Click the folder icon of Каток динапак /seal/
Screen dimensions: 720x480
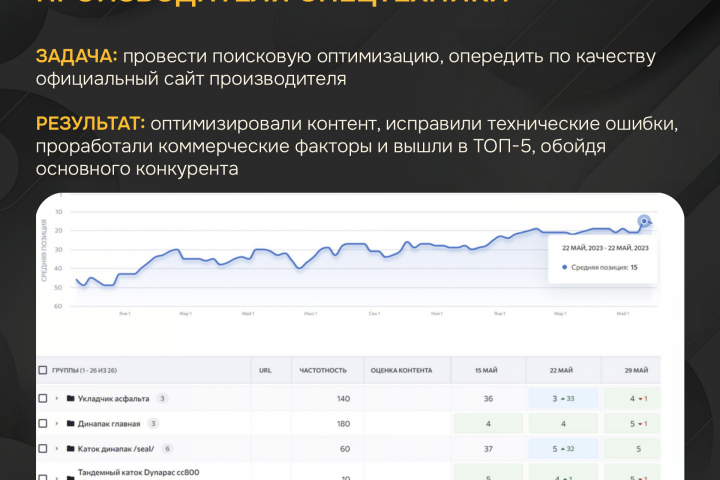pos(70,448)
